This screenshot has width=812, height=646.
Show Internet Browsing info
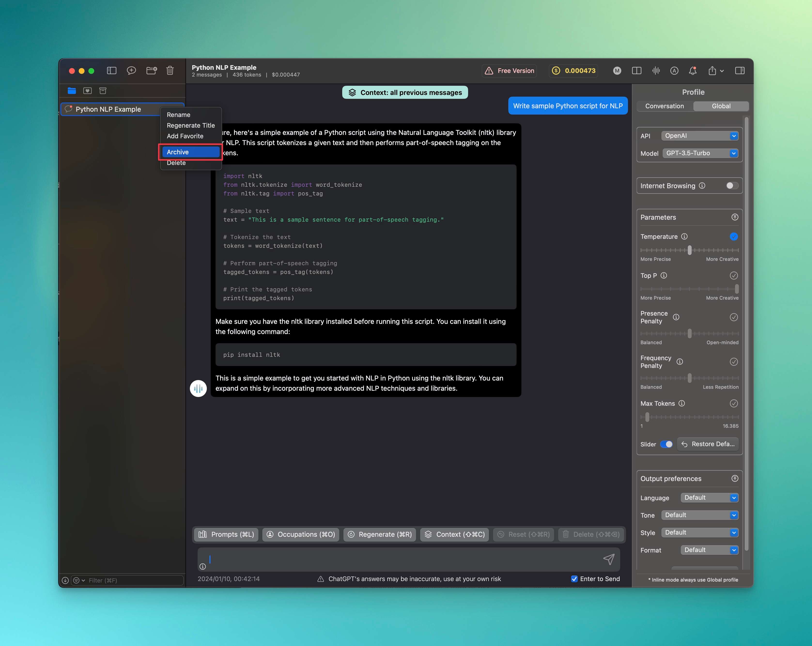pyautogui.click(x=702, y=186)
